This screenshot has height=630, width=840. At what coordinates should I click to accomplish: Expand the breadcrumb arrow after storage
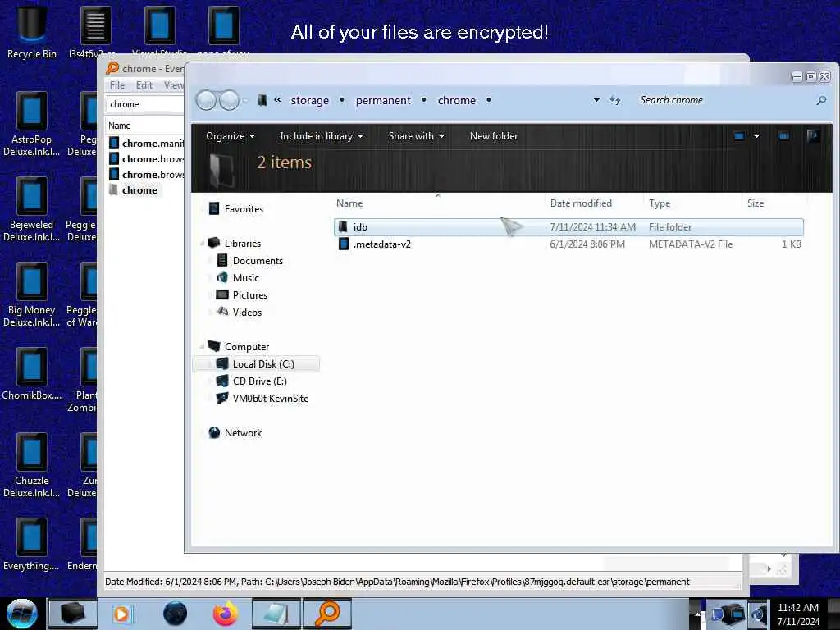coord(342,100)
